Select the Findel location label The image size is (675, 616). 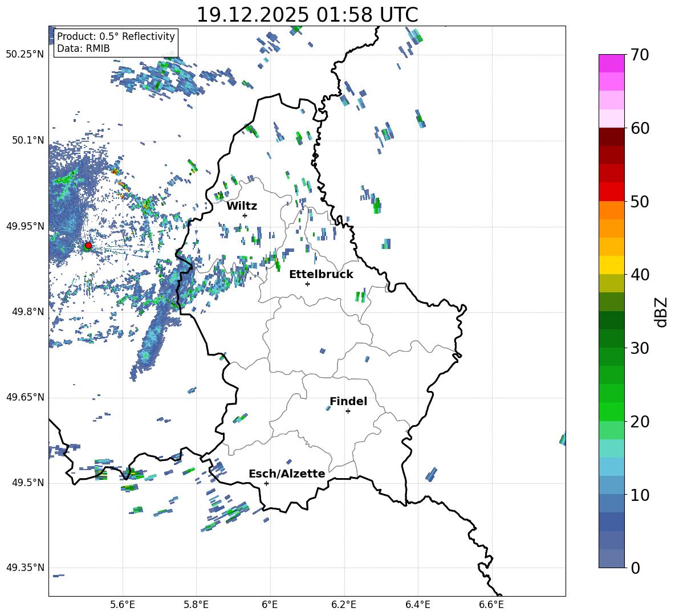[348, 401]
